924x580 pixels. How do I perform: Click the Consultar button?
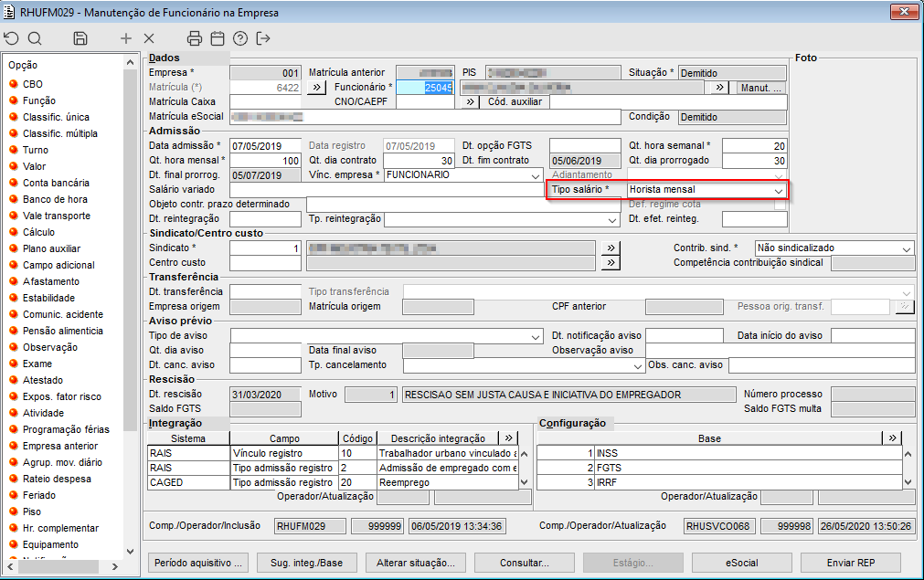525,563
